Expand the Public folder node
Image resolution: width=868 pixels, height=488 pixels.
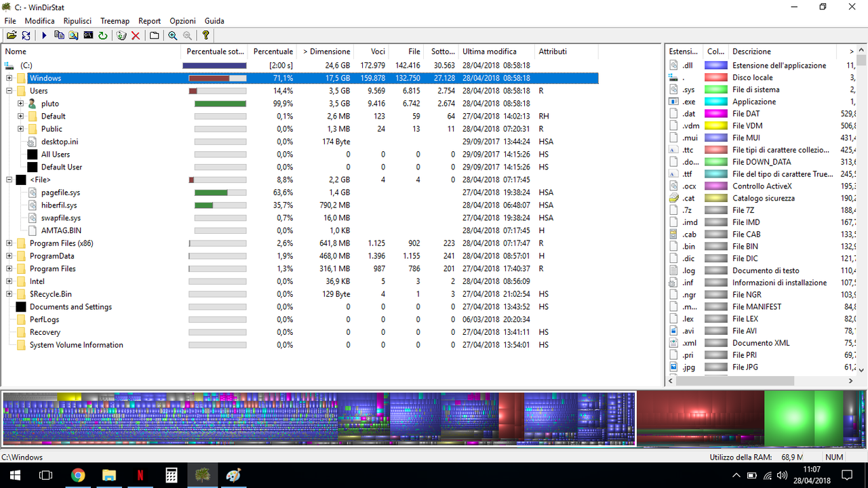tap(21, 129)
